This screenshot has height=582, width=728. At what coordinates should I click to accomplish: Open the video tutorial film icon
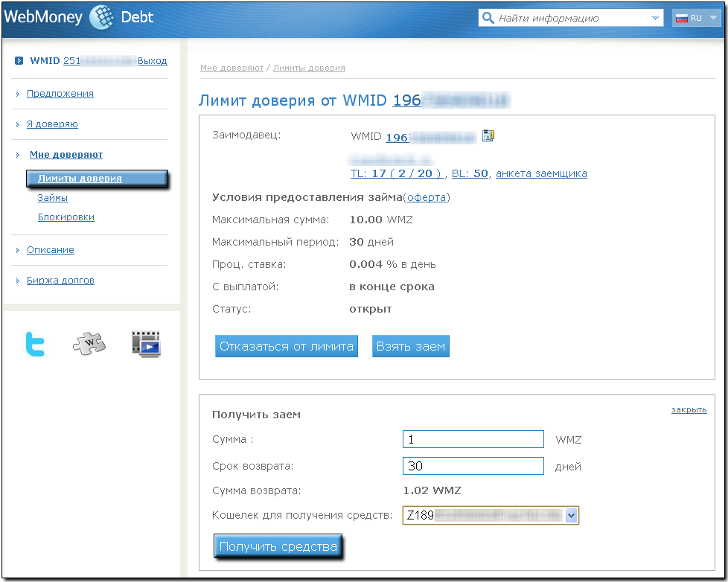tap(146, 344)
